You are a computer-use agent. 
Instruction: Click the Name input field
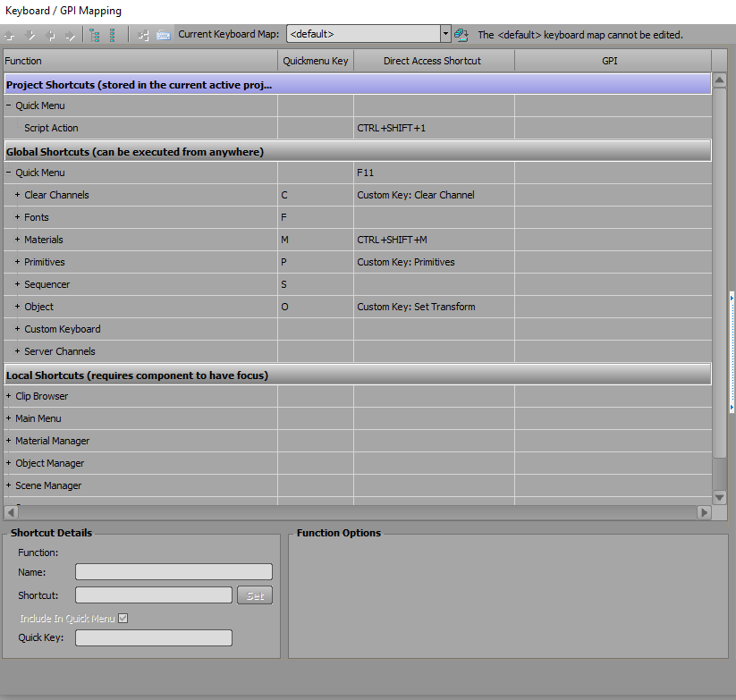tap(173, 572)
